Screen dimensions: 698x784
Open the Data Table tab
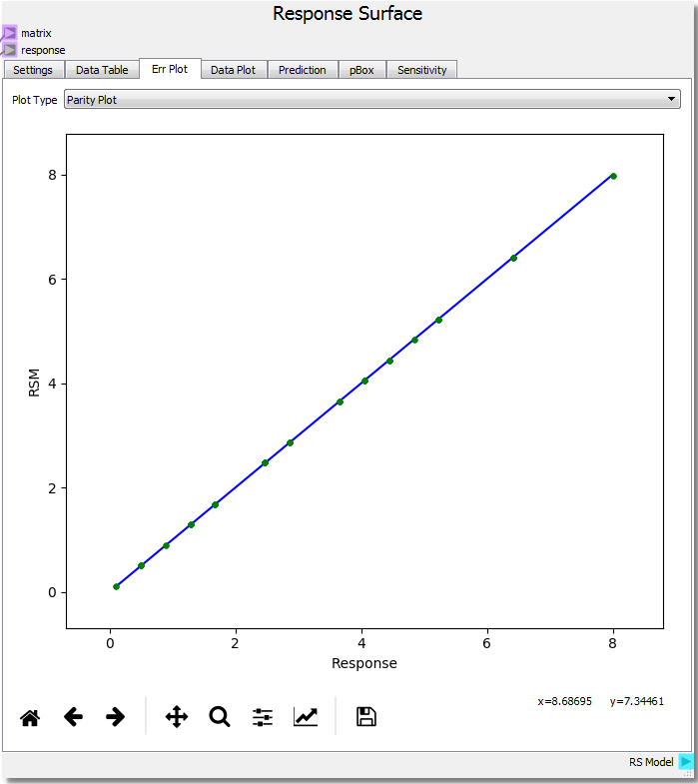(x=102, y=70)
